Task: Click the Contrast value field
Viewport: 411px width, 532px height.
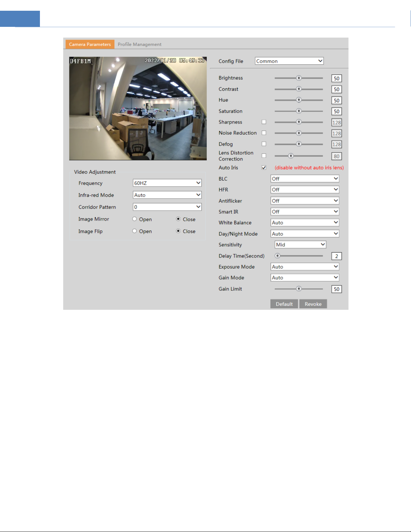Action: tap(337, 90)
